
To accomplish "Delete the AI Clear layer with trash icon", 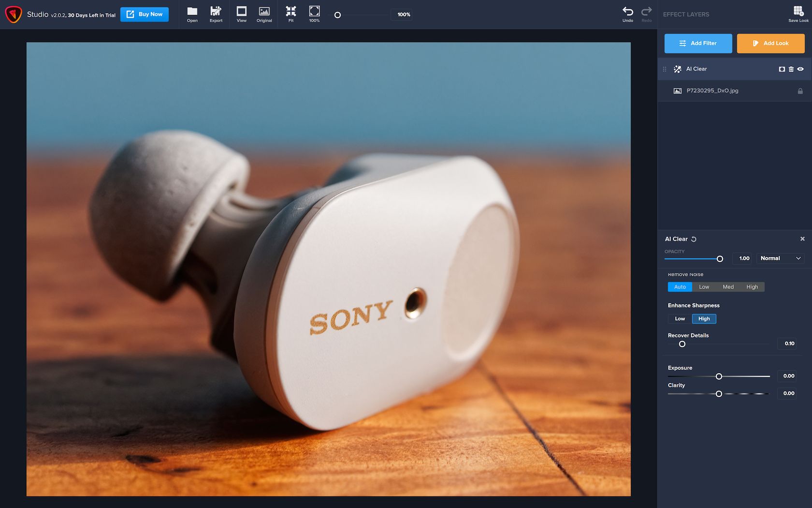I will click(x=791, y=69).
